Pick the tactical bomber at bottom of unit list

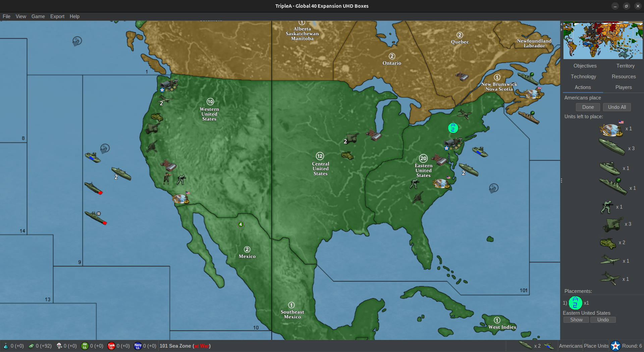click(610, 278)
